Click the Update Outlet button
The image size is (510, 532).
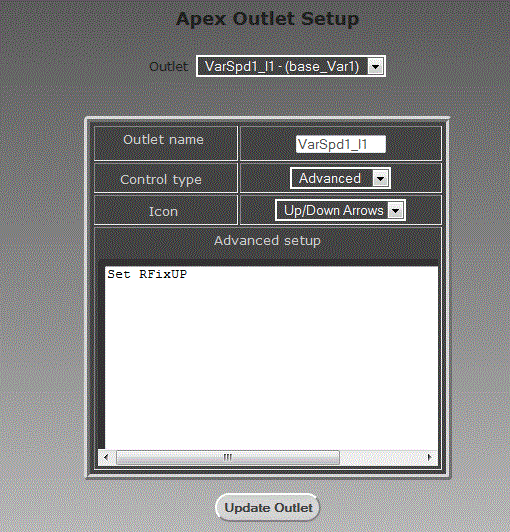click(x=268, y=508)
